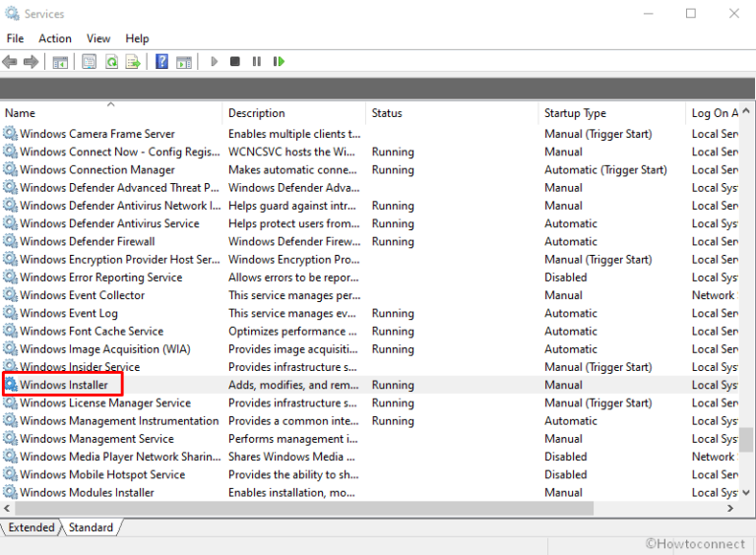Open the Action menu
The height and width of the screenshot is (555, 756).
pyautogui.click(x=55, y=38)
